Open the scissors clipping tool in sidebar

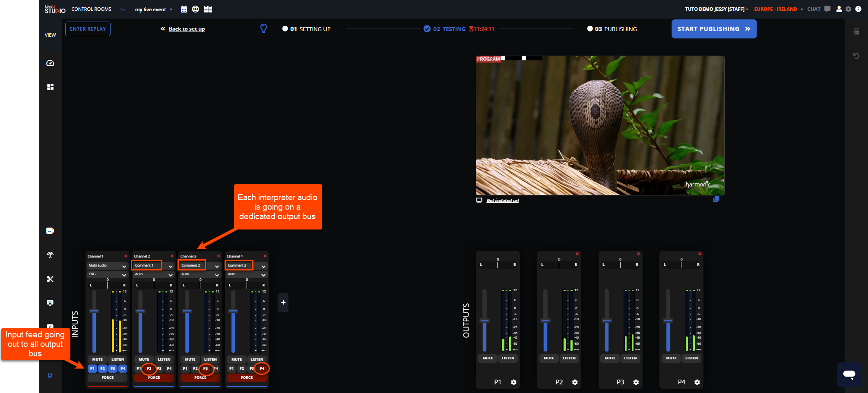point(50,279)
